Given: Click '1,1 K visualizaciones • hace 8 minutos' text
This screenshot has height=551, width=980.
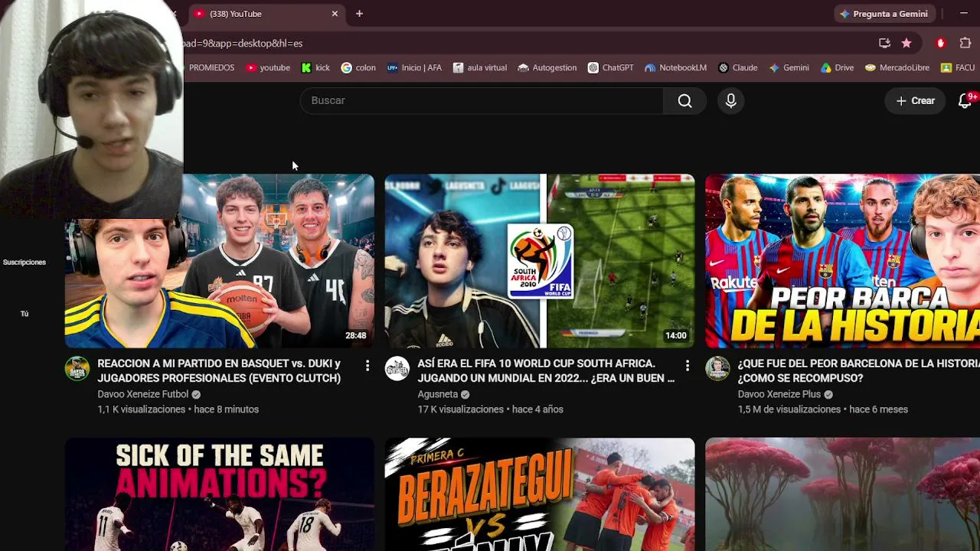Looking at the screenshot, I should (x=178, y=409).
